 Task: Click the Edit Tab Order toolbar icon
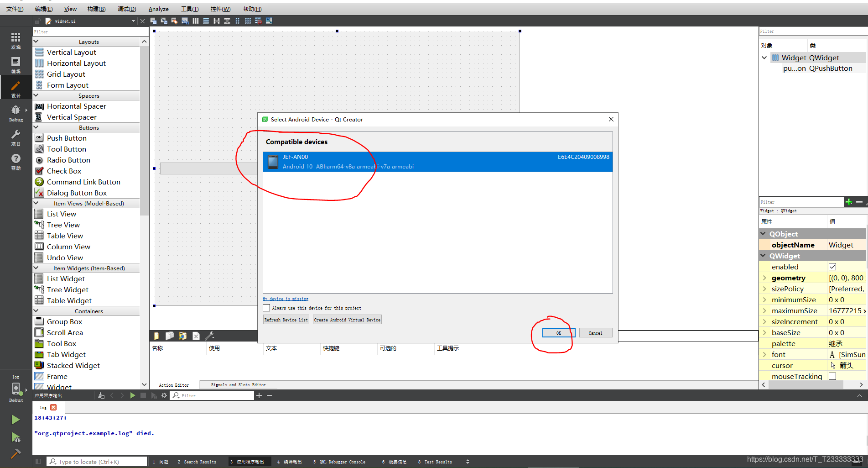(185, 21)
